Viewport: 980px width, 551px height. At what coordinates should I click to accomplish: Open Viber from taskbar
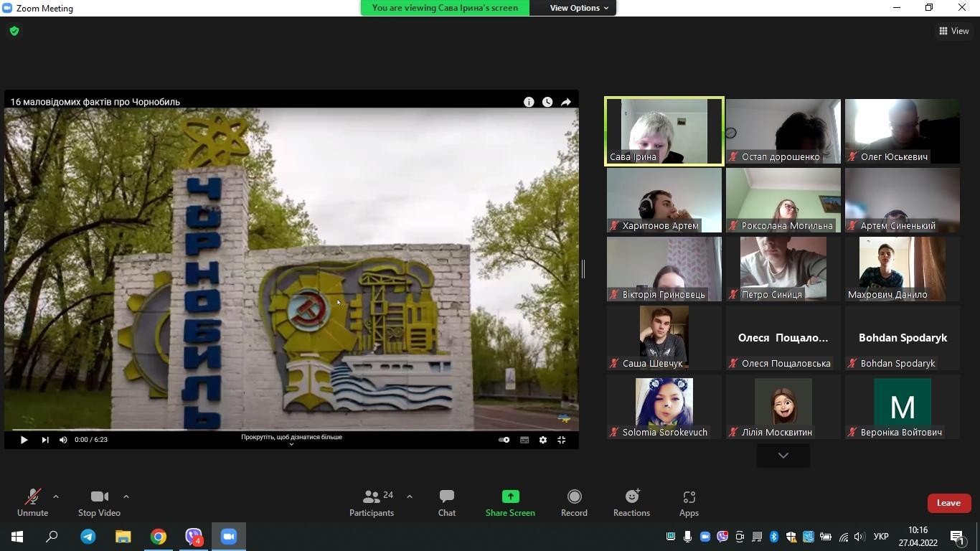point(194,537)
